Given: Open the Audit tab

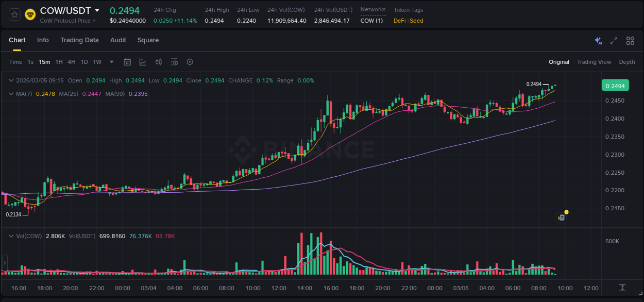Looking at the screenshot, I should pos(118,40).
